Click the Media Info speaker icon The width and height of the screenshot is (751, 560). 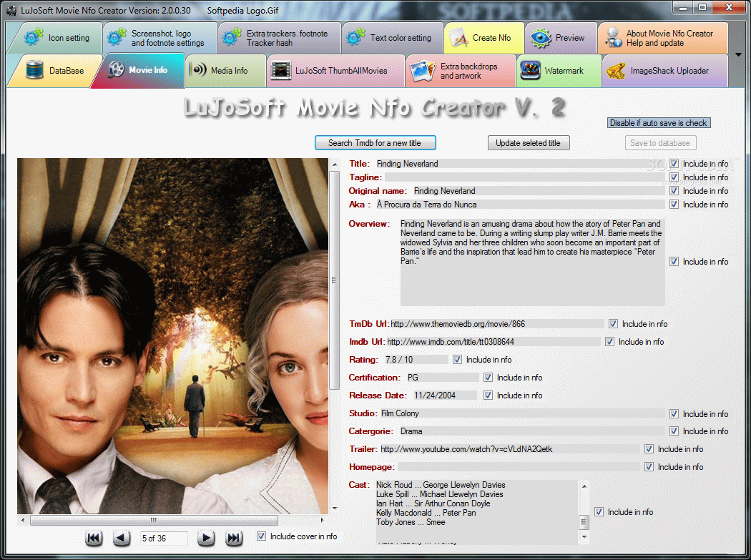[x=197, y=70]
